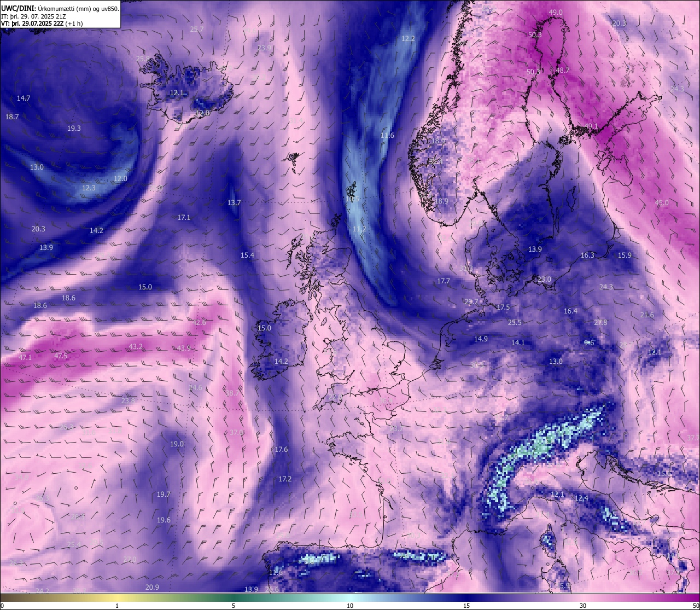Click the 16.3 value over the Baltic
This screenshot has height=610, width=700.
[x=587, y=255]
